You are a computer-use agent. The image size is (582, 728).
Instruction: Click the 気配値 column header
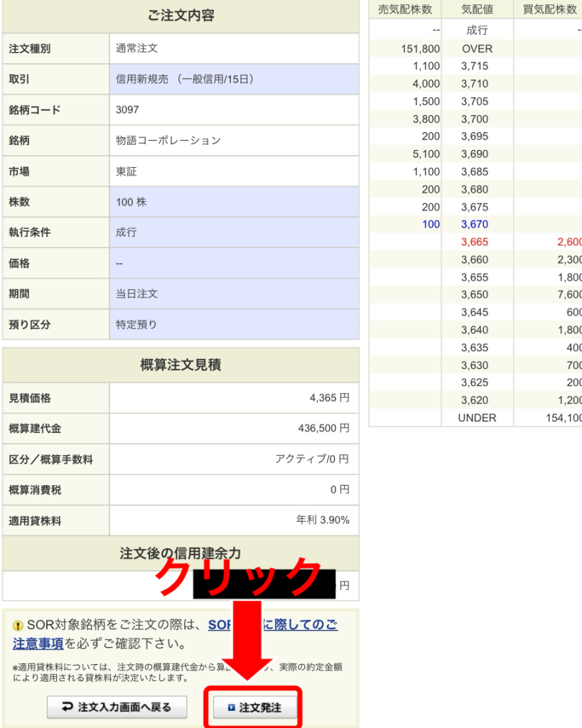click(x=477, y=9)
